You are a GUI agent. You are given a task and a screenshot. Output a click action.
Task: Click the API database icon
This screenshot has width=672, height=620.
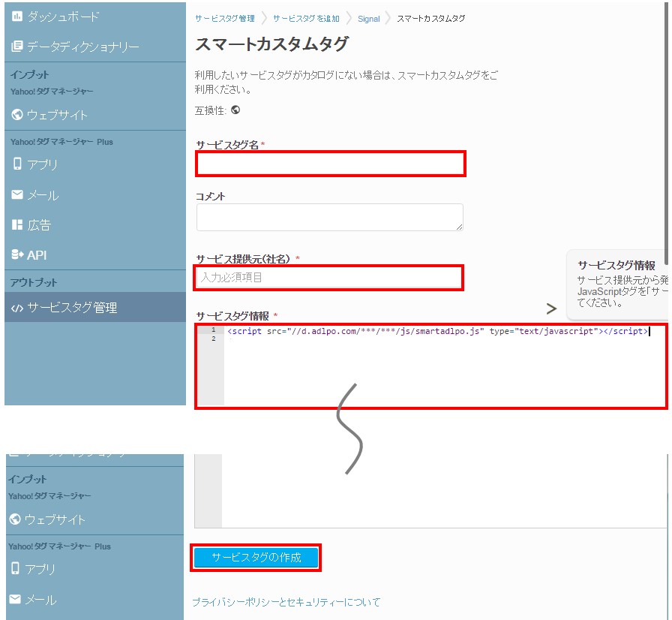click(17, 254)
